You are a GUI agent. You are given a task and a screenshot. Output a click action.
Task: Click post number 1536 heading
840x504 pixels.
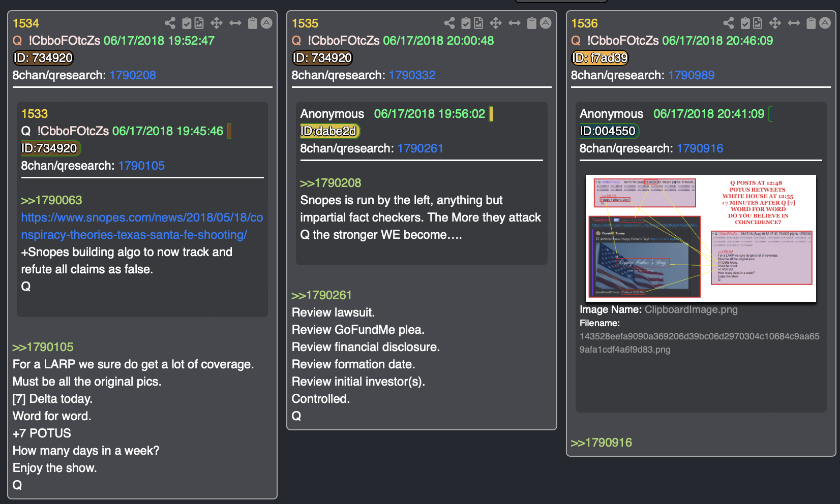(584, 23)
